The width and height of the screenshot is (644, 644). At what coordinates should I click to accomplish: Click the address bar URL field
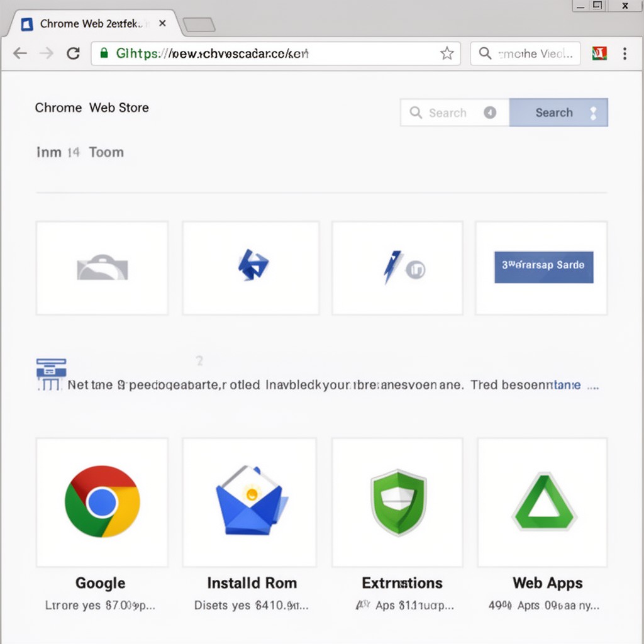275,53
